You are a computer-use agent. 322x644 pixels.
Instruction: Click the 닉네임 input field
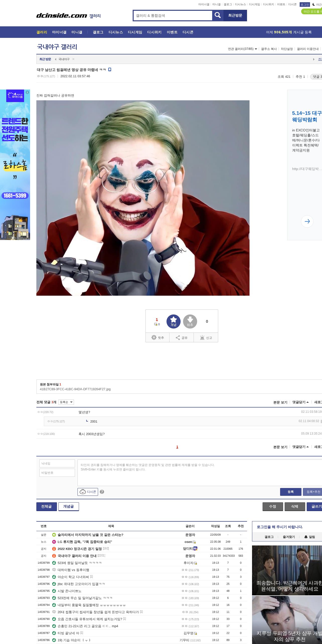pos(57,463)
